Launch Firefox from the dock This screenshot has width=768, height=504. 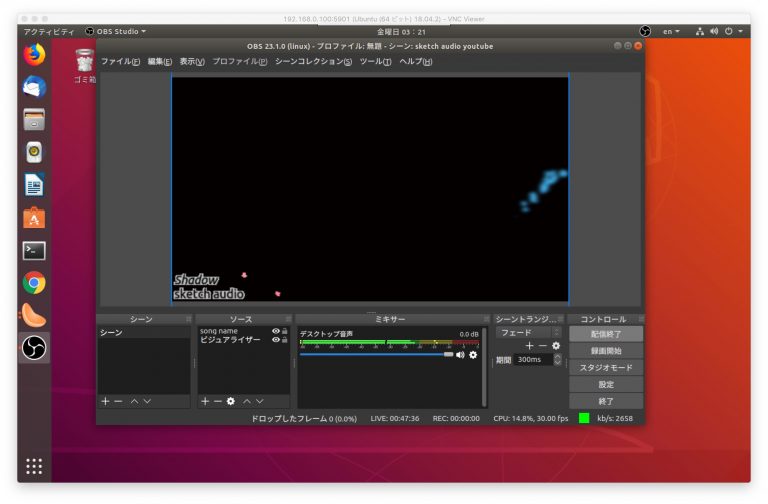pyautogui.click(x=34, y=54)
